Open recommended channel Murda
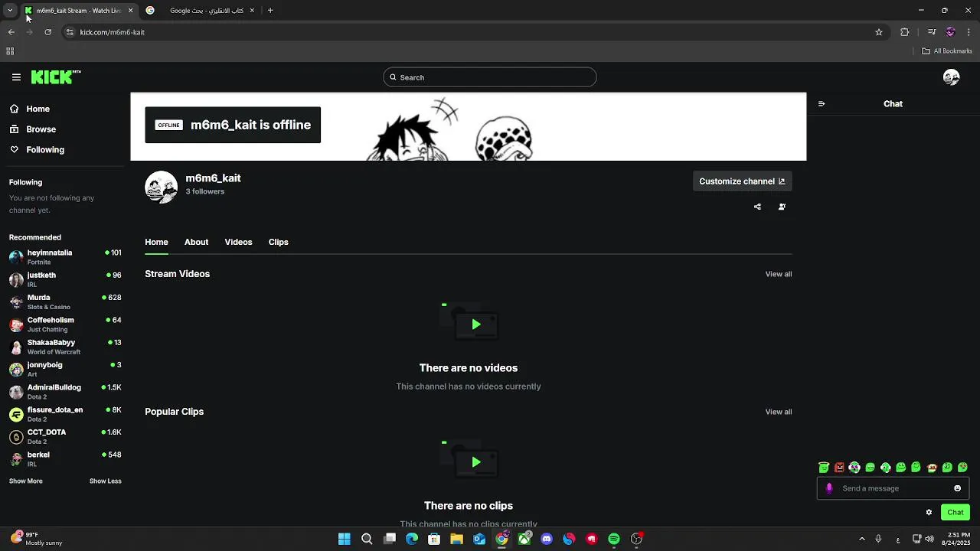This screenshot has width=980, height=551. tap(65, 302)
